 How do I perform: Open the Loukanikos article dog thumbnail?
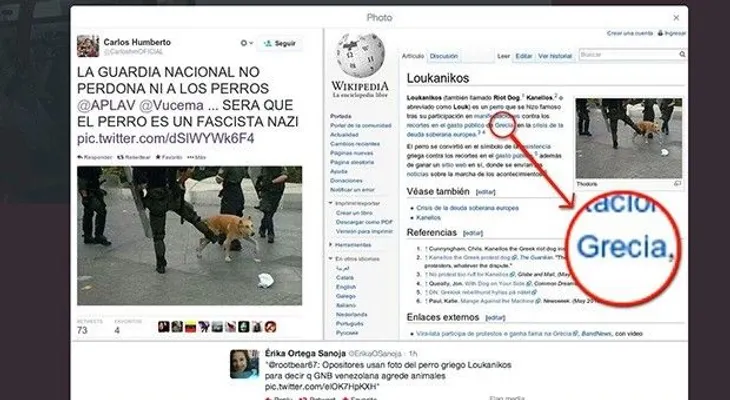pos(629,138)
